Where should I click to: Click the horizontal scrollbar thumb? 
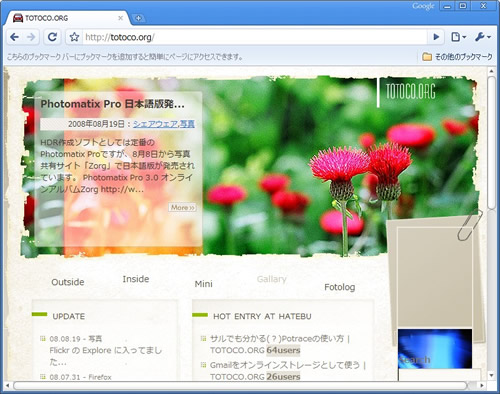coord(240,386)
